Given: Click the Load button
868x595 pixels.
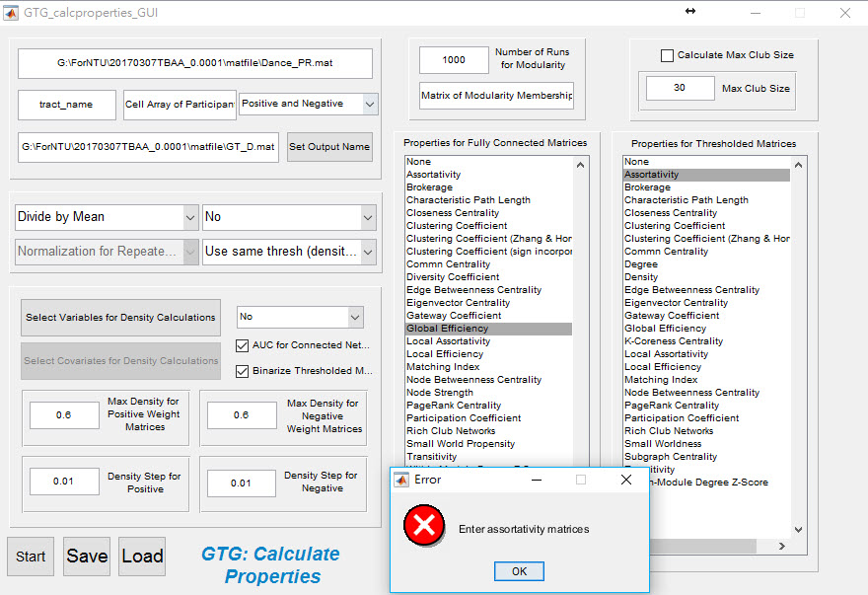Looking at the screenshot, I should (x=142, y=557).
